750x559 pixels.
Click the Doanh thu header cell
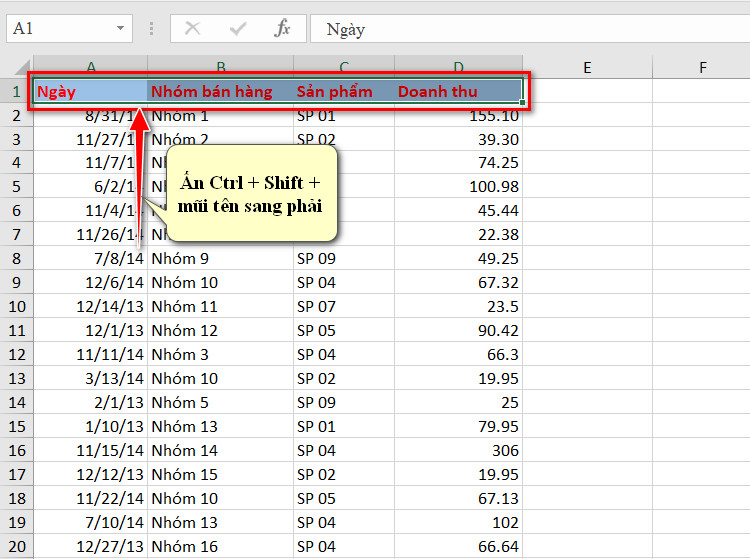click(458, 91)
